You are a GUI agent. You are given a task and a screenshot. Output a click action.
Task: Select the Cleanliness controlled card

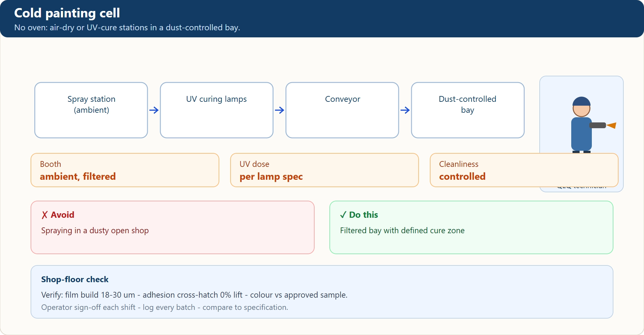524,170
